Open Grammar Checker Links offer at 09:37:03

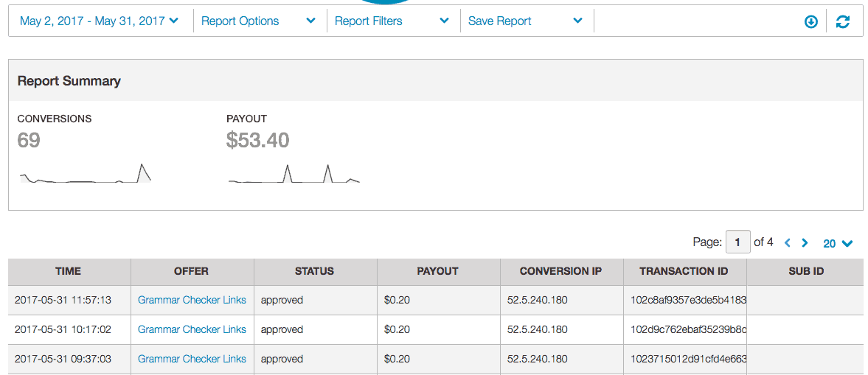click(x=192, y=359)
